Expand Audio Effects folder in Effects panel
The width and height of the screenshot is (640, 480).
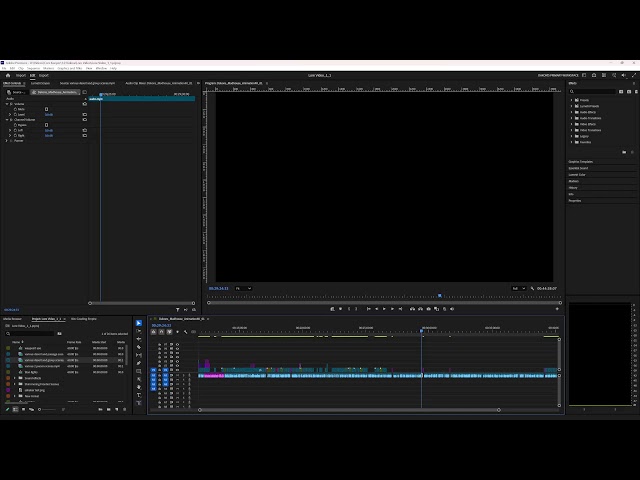571,112
